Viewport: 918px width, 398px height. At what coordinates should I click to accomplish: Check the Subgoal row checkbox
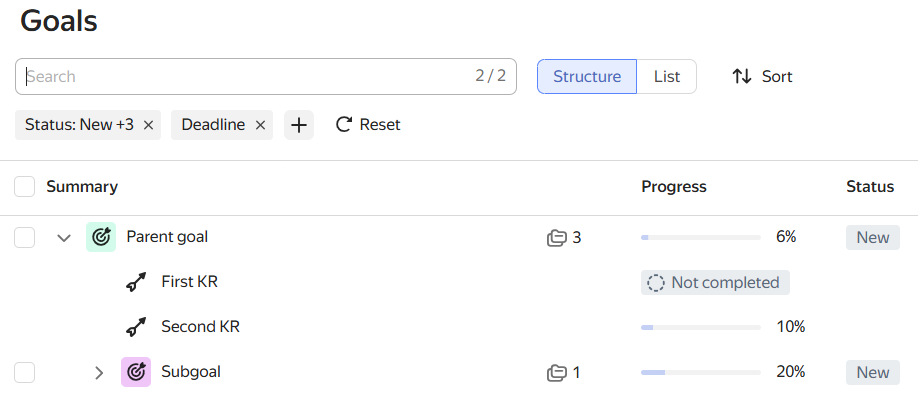(25, 372)
